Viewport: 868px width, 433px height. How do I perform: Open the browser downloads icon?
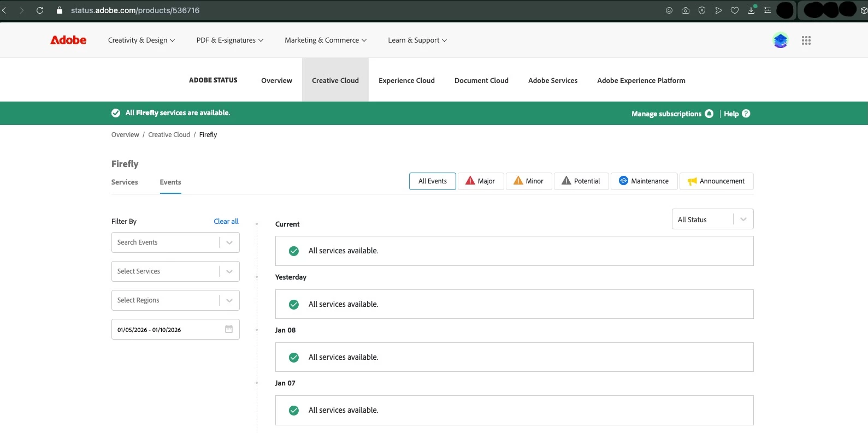tap(752, 10)
